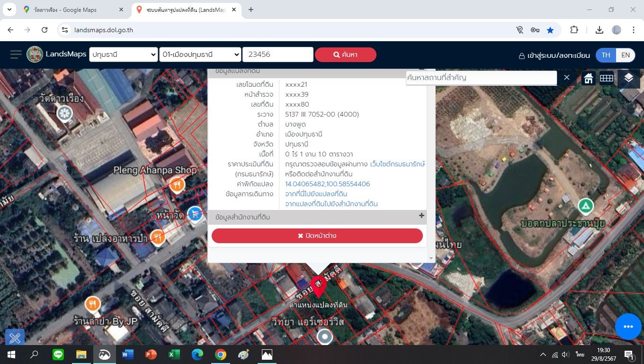
Task: Close the Google Maps browser tab
Action: click(x=121, y=9)
